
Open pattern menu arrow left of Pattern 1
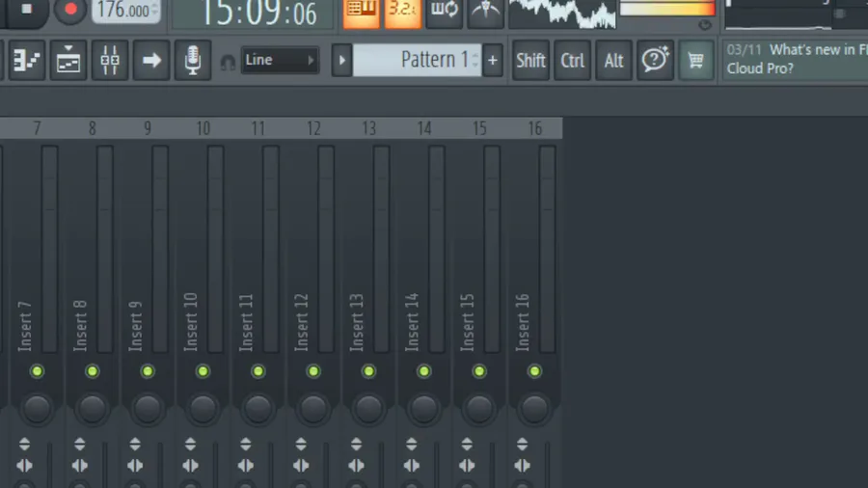[x=341, y=60]
